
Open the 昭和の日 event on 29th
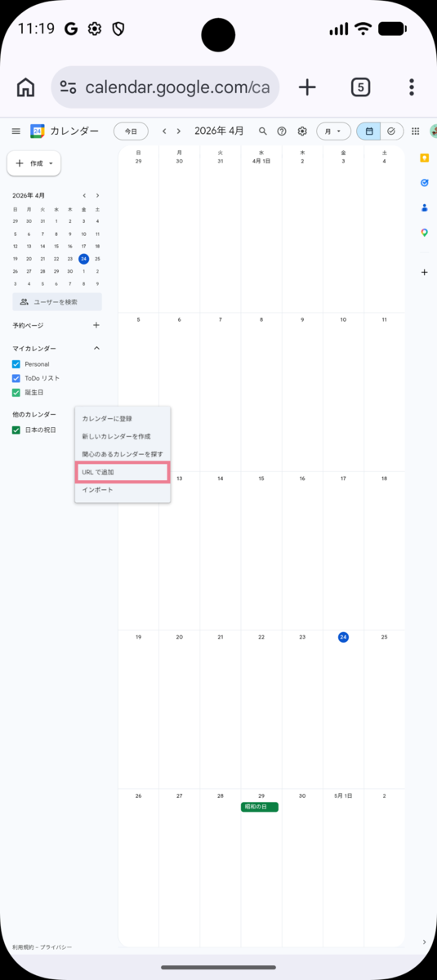[260, 807]
